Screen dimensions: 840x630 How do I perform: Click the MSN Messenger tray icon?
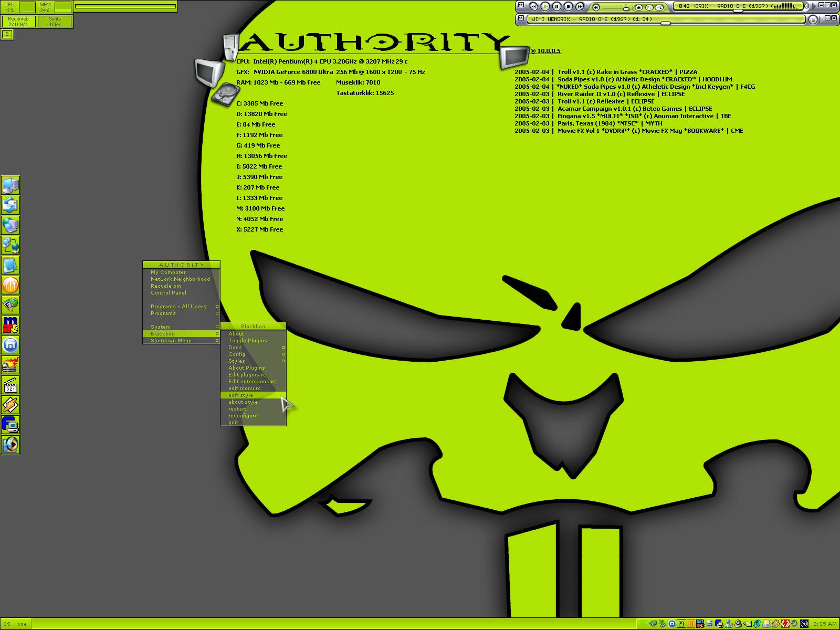[x=729, y=624]
